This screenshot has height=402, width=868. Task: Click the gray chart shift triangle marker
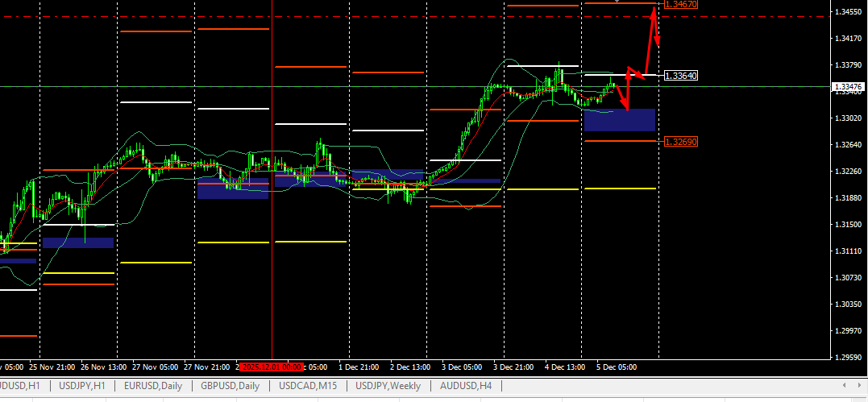(618, 2)
